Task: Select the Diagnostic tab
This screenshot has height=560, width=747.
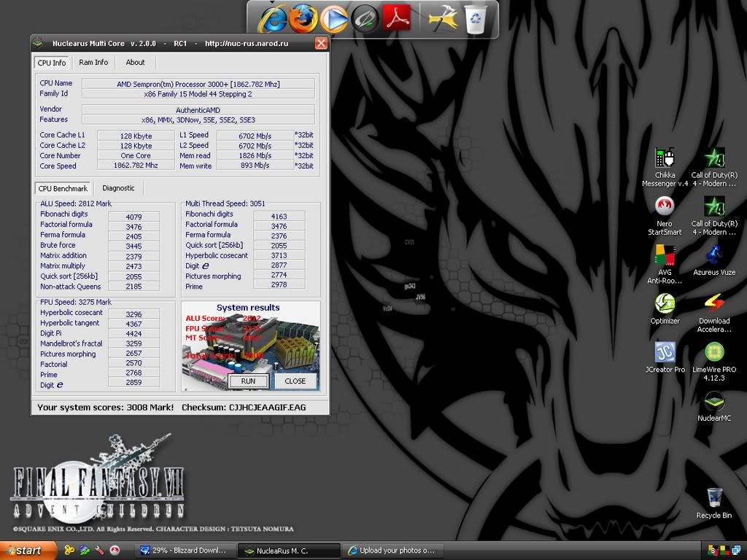Action: pos(118,188)
